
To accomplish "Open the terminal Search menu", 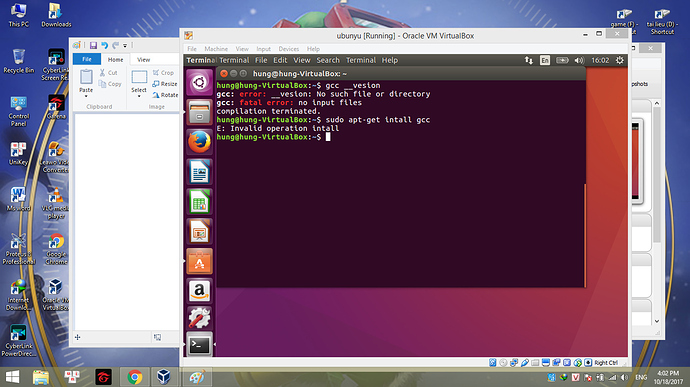I will [x=328, y=60].
